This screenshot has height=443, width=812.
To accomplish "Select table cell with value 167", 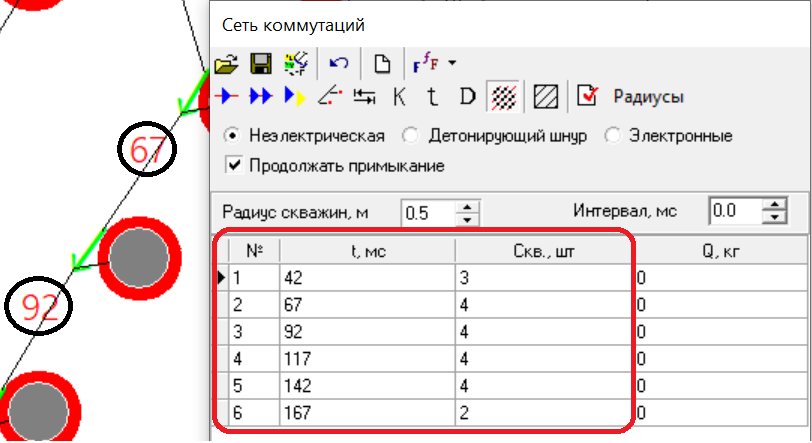I will tap(368, 413).
